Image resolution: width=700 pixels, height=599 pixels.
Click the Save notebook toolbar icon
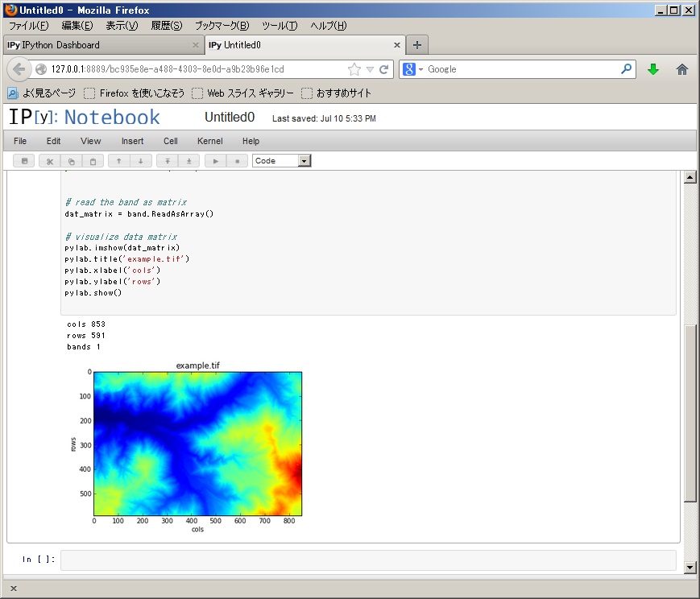pyautogui.click(x=23, y=161)
